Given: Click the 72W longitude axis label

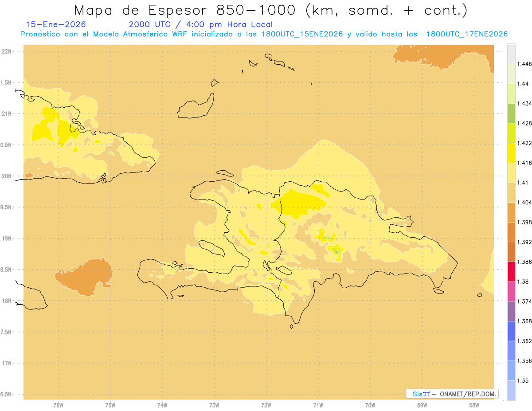Looking at the screenshot, I should pyautogui.click(x=266, y=405).
